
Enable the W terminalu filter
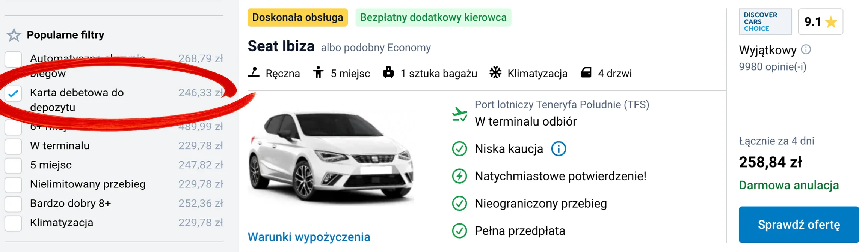(x=13, y=146)
